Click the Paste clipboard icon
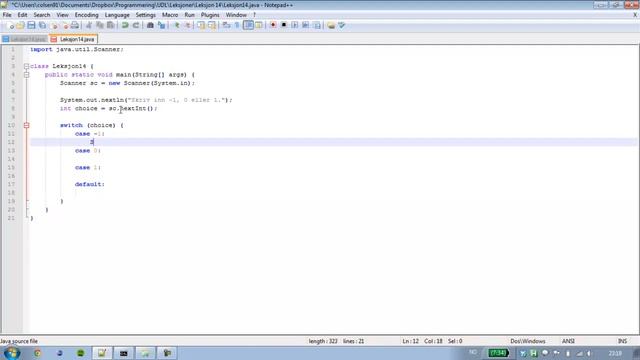 [111, 25]
